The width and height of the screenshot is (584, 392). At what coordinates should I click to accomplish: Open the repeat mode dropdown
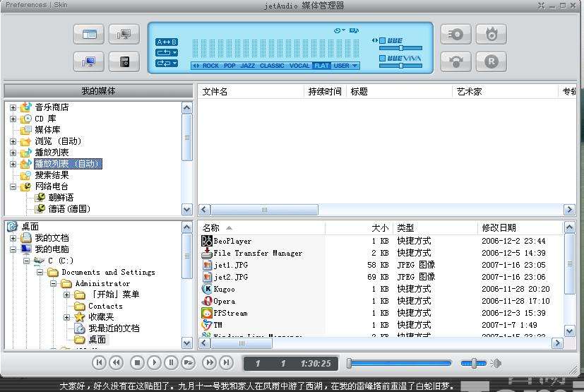coord(167,52)
